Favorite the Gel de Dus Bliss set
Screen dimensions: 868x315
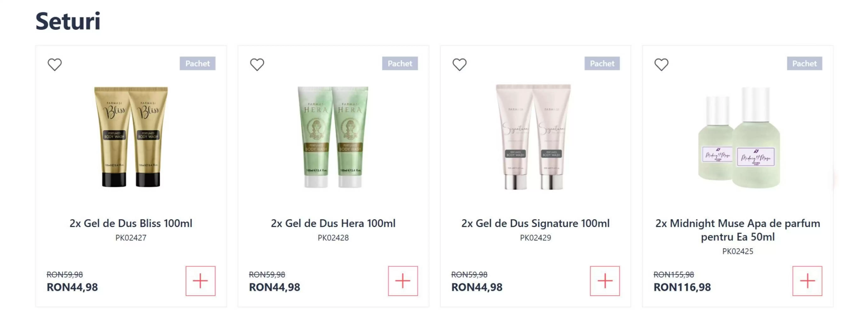(55, 64)
